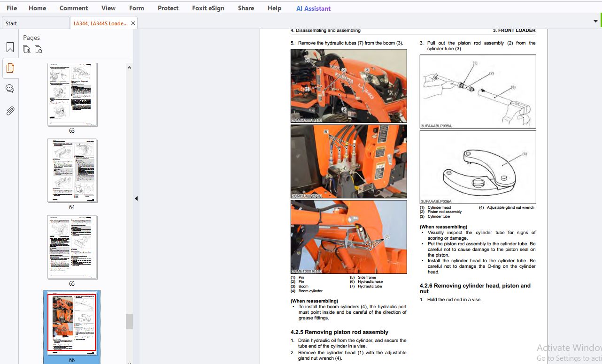Click the thumbnail panel scroll up arrow

[x=129, y=67]
